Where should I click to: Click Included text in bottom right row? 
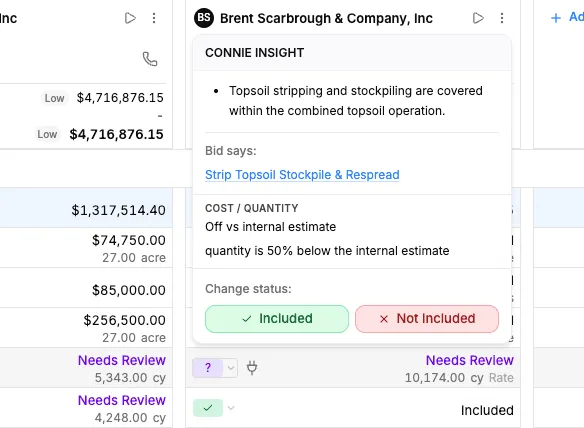click(x=487, y=410)
